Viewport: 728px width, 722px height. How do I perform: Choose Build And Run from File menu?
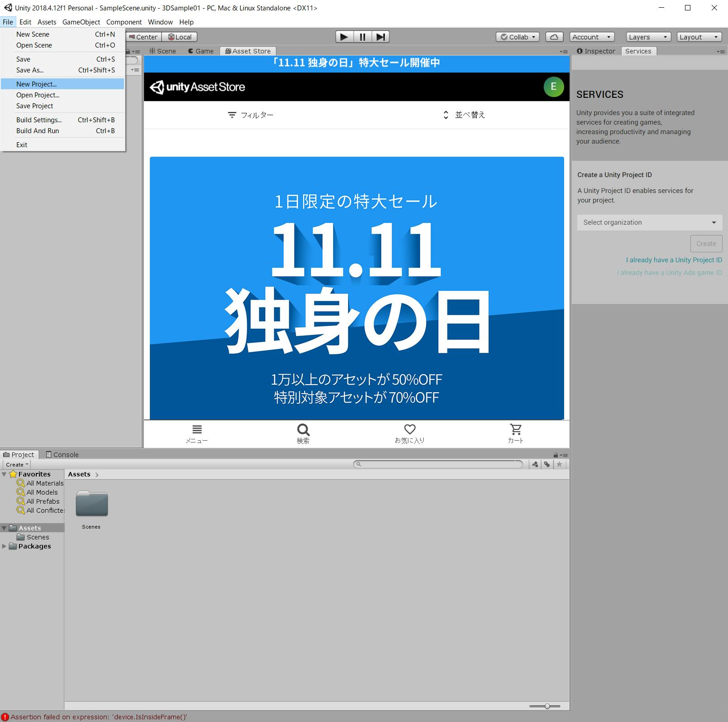[x=62, y=130]
